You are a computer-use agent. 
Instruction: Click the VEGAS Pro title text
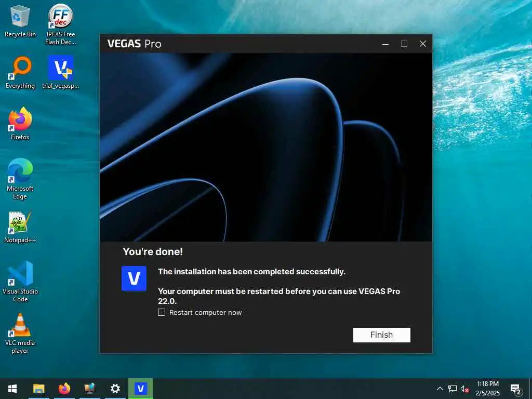[135, 44]
